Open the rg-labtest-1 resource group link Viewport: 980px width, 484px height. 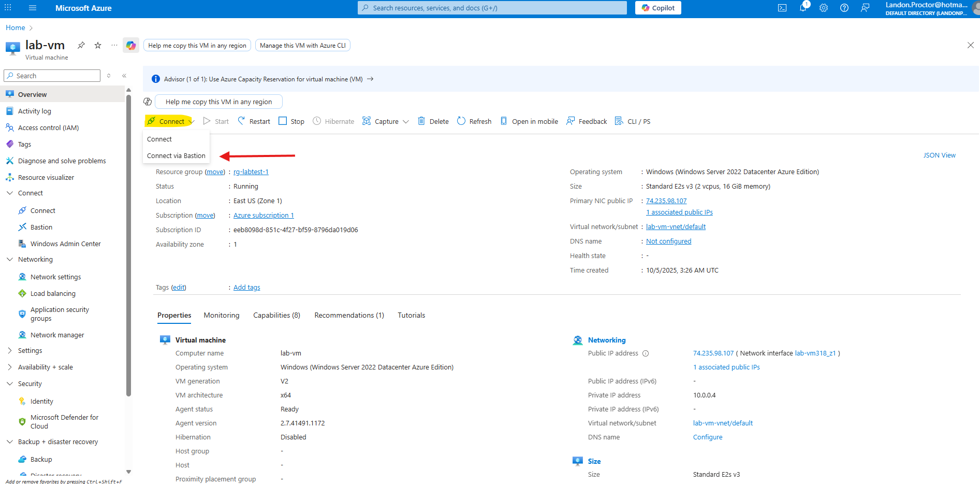pyautogui.click(x=251, y=172)
